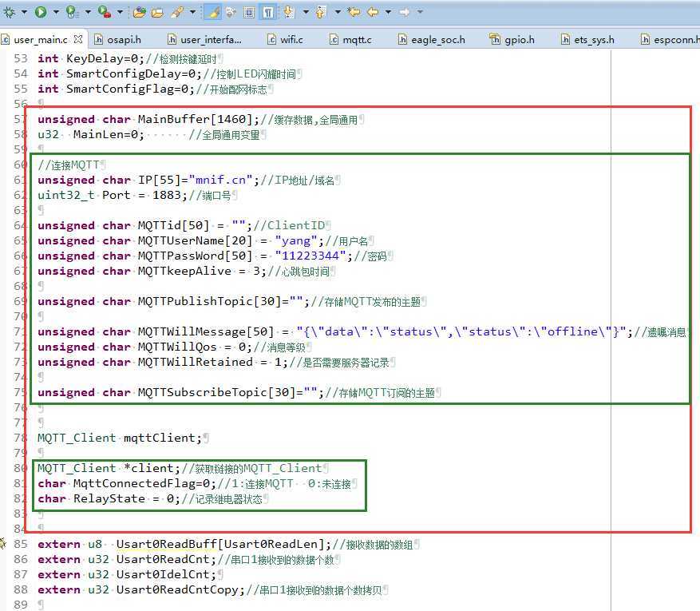Image resolution: width=700 pixels, height=611 pixels.
Task: Click the Forward navigation arrow icon
Action: click(405, 12)
